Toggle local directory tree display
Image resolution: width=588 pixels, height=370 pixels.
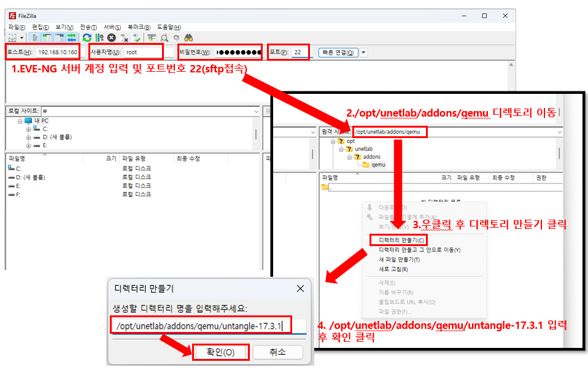tap(47, 38)
